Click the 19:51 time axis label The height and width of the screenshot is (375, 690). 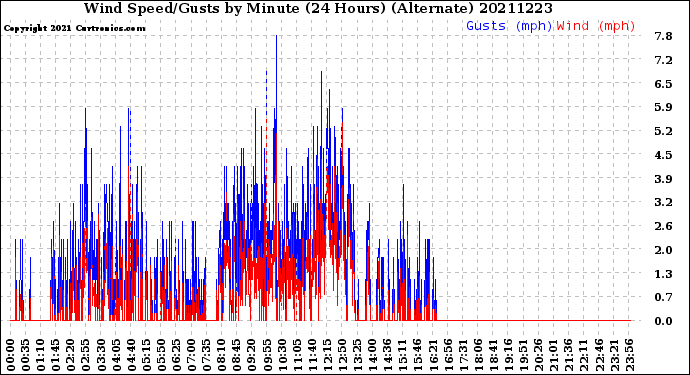tap(523, 355)
